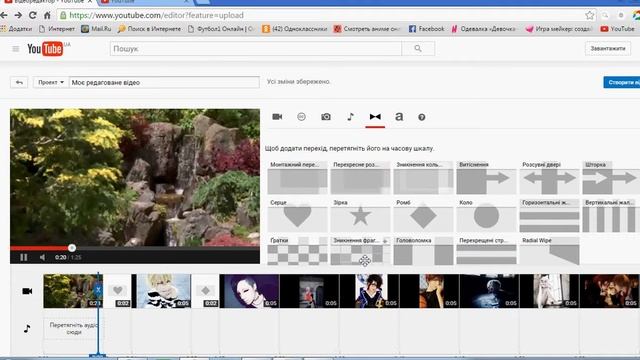Open the photos tab camera icon
Image resolution: width=640 pixels, height=360 pixels.
(326, 117)
